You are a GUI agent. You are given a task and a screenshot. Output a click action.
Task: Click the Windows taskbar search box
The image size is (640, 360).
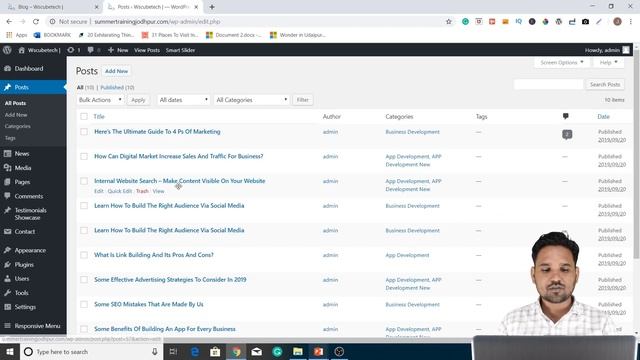91,351
